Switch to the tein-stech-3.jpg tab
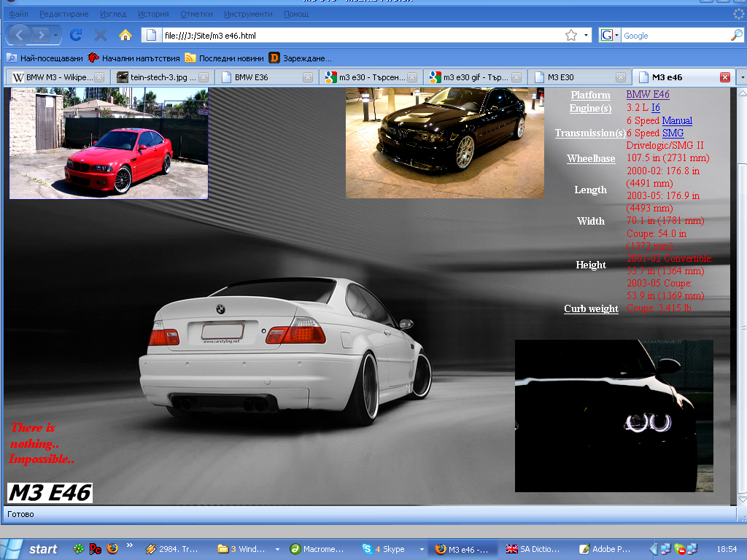Viewport: 747px width, 560px height. pyautogui.click(x=163, y=77)
